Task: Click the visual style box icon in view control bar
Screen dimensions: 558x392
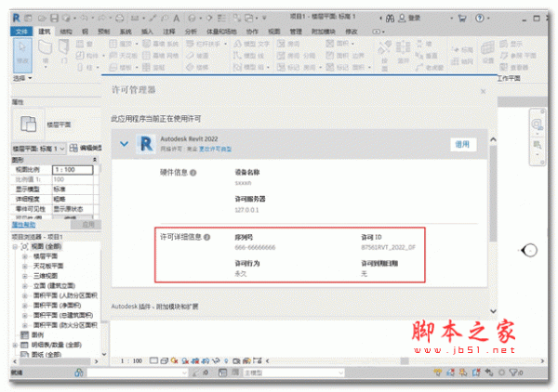Action: click(x=164, y=361)
